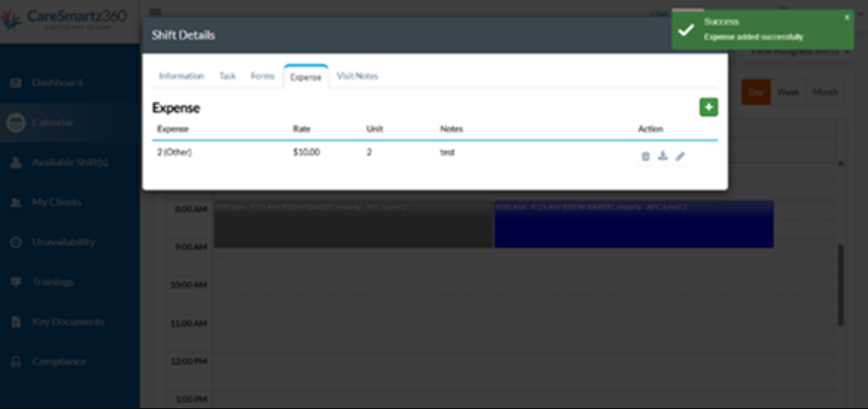The width and height of the screenshot is (868, 409).
Task: Download the attachment for the test expense
Action: [663, 156]
